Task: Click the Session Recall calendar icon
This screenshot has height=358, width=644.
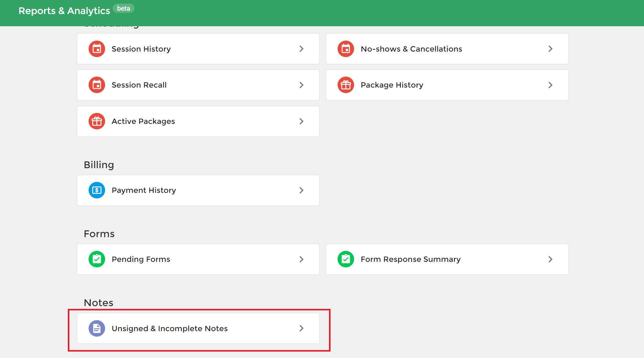Action: 97,85
